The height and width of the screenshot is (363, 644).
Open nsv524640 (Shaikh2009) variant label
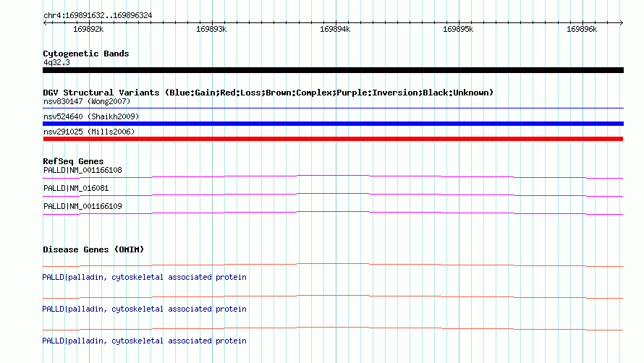(91, 116)
